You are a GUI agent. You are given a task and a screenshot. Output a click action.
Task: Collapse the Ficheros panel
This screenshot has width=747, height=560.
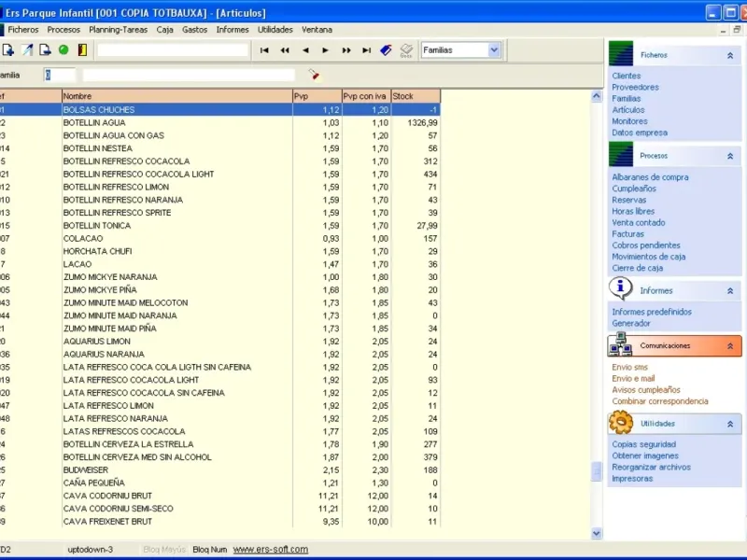(730, 56)
